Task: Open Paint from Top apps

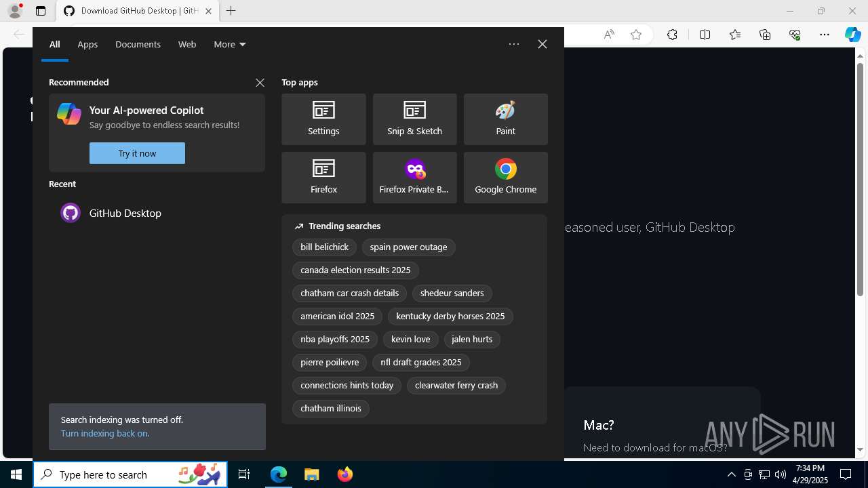Action: [505, 119]
